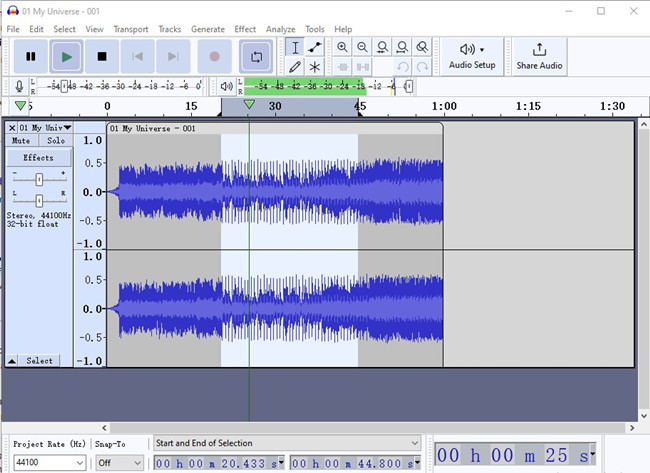Collapse the track with the up arrow
Screen dimensions: 650x473
pyautogui.click(x=12, y=361)
